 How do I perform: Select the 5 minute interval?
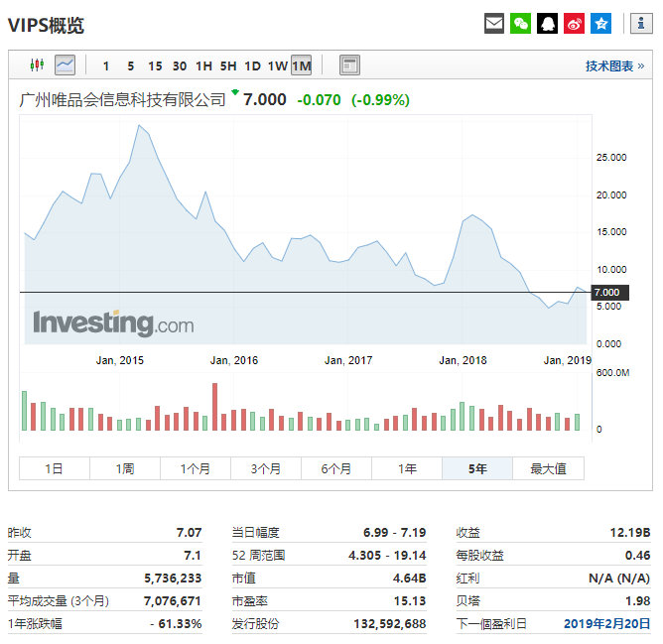131,65
